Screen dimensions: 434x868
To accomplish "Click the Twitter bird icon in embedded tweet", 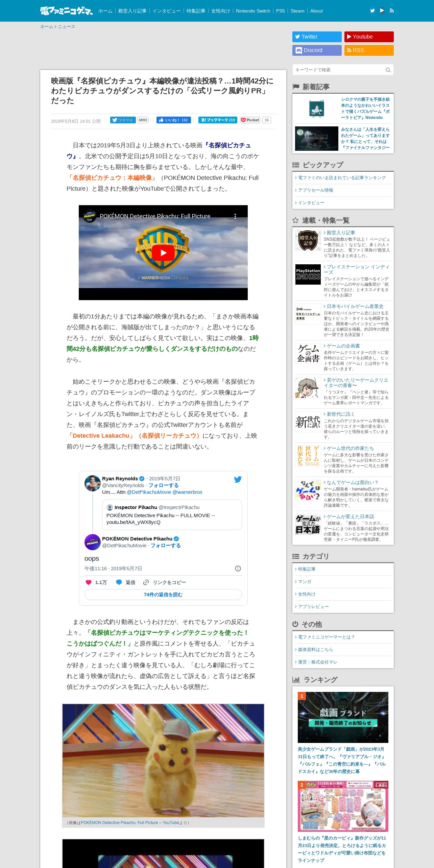I will [x=238, y=479].
